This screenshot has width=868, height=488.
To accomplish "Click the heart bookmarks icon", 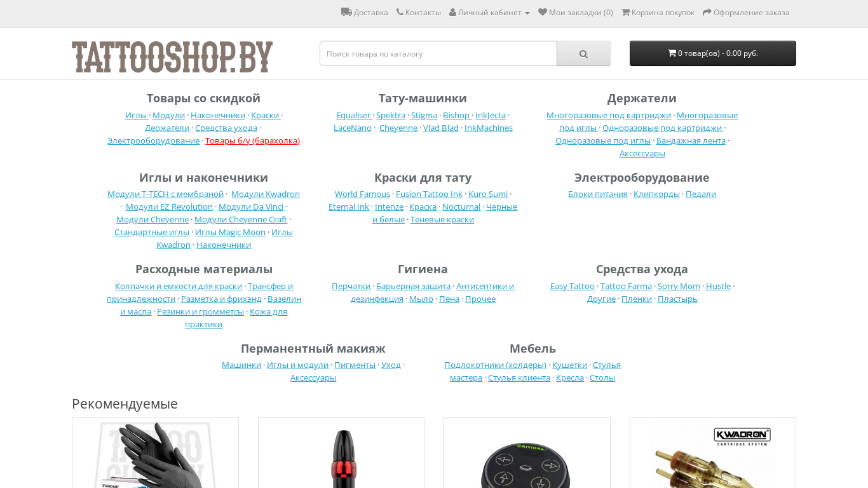I will [x=543, y=12].
